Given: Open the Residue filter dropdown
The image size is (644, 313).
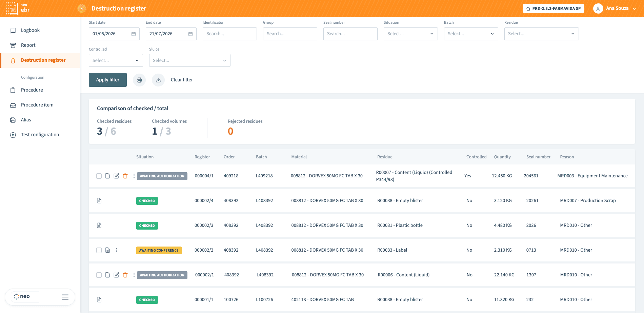Looking at the screenshot, I should click(x=541, y=34).
